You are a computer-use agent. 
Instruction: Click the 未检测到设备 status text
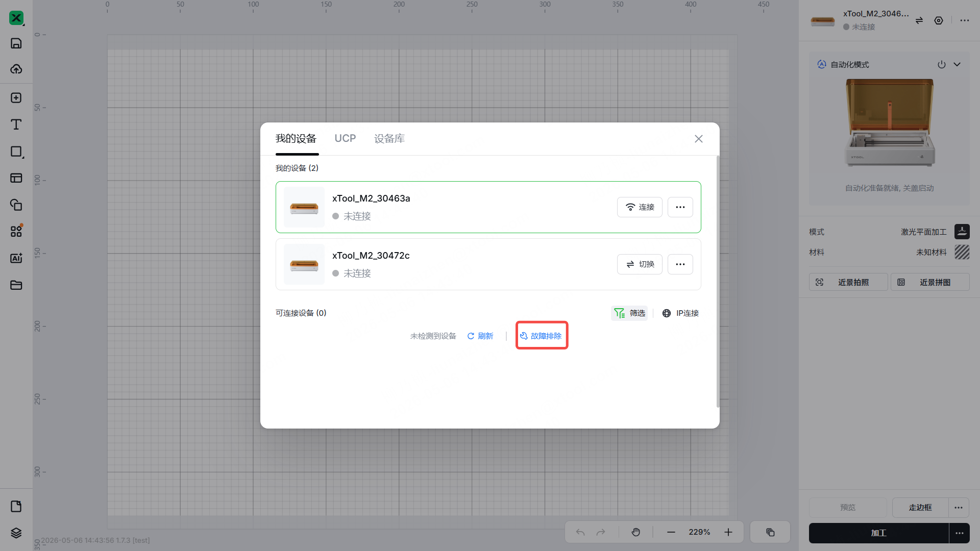click(x=433, y=336)
